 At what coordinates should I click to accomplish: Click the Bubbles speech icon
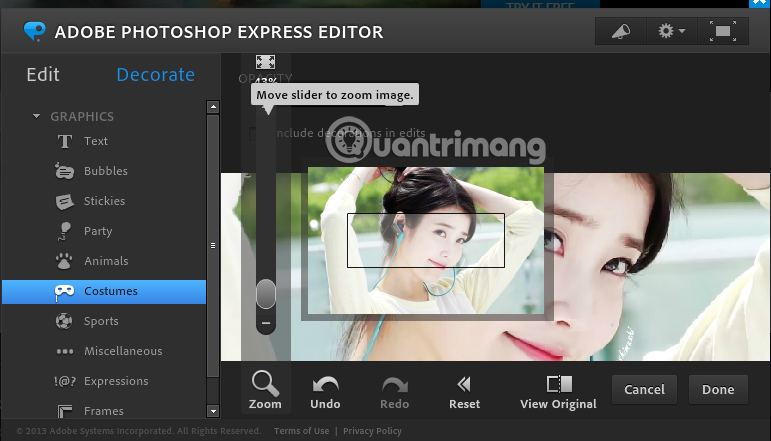tap(64, 171)
